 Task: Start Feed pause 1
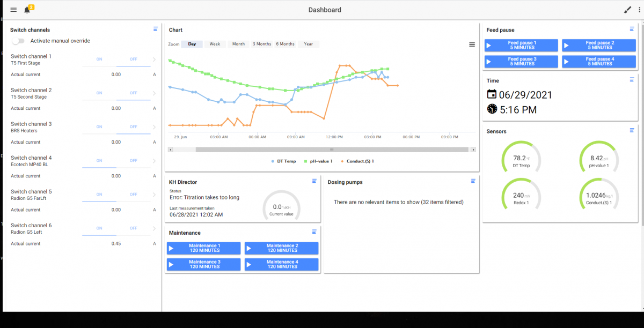click(x=521, y=45)
